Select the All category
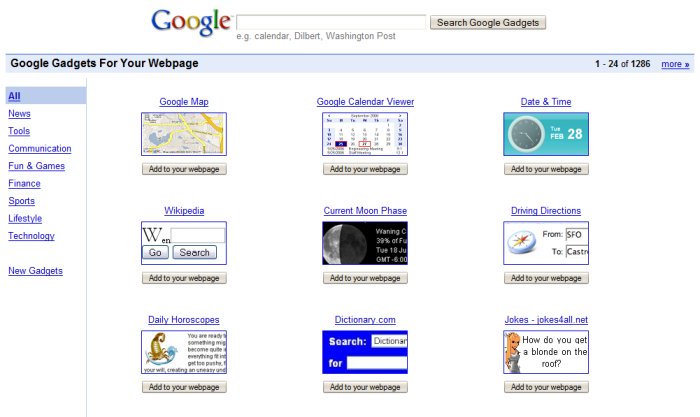This screenshot has height=417, width=700. point(14,96)
